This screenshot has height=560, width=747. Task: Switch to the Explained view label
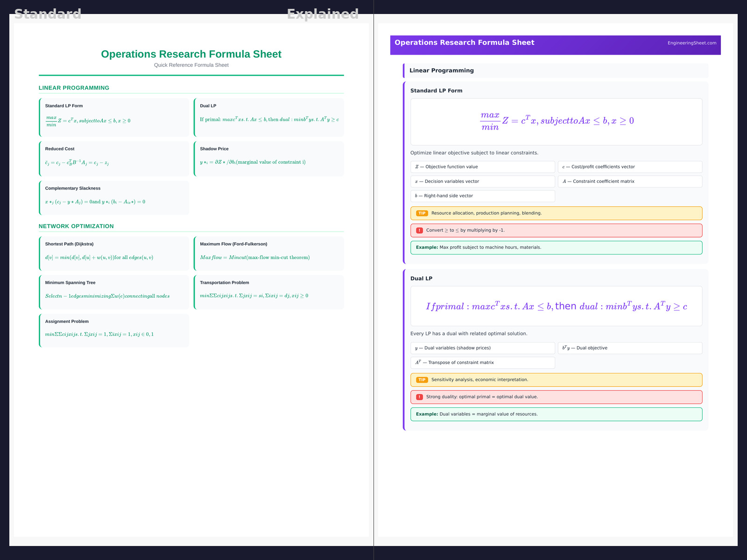(323, 14)
